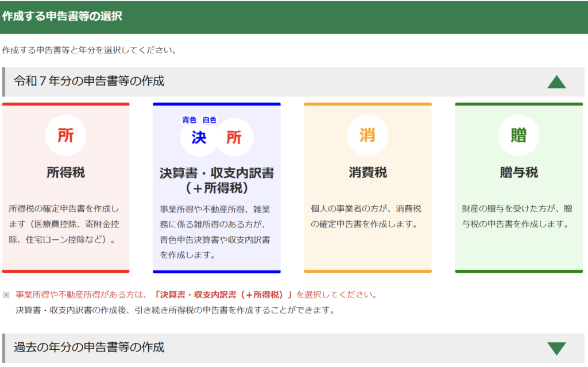Select the 所得税 card title
Screen dimensions: 588x367
coord(65,173)
